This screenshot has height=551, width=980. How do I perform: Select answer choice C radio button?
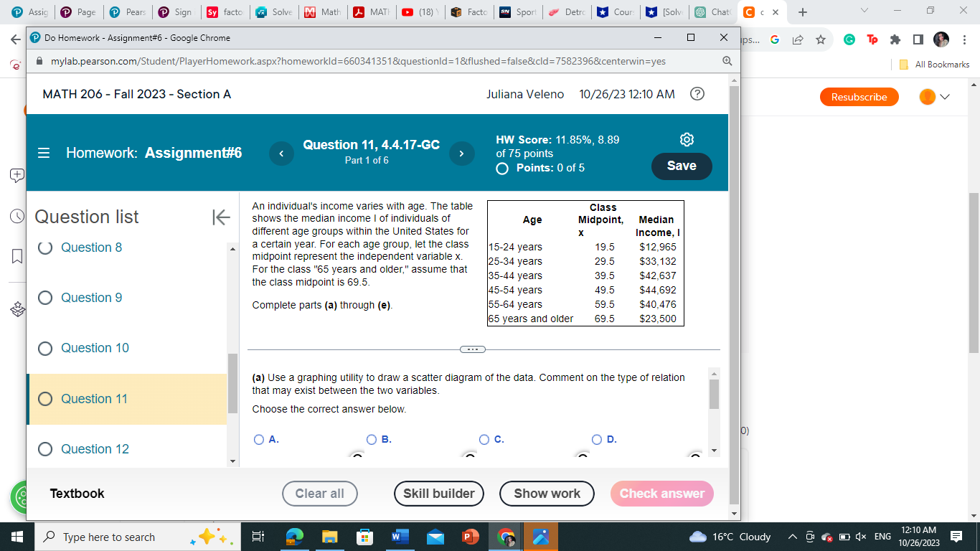pos(486,439)
